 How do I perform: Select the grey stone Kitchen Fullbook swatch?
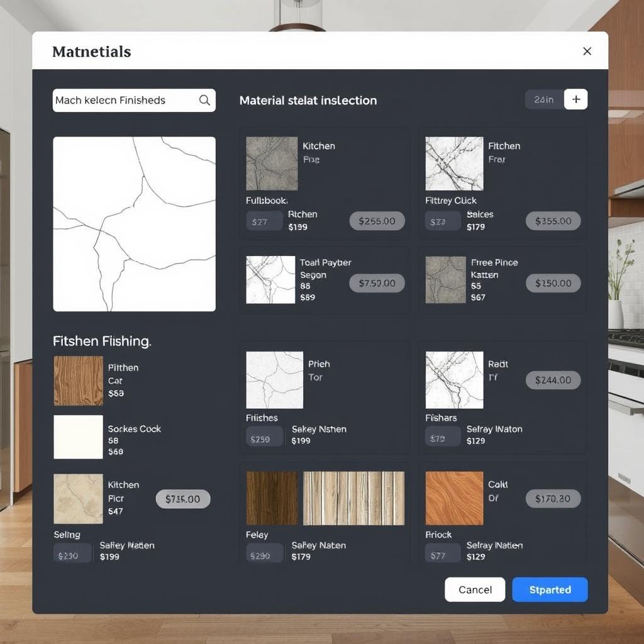pyautogui.click(x=272, y=164)
